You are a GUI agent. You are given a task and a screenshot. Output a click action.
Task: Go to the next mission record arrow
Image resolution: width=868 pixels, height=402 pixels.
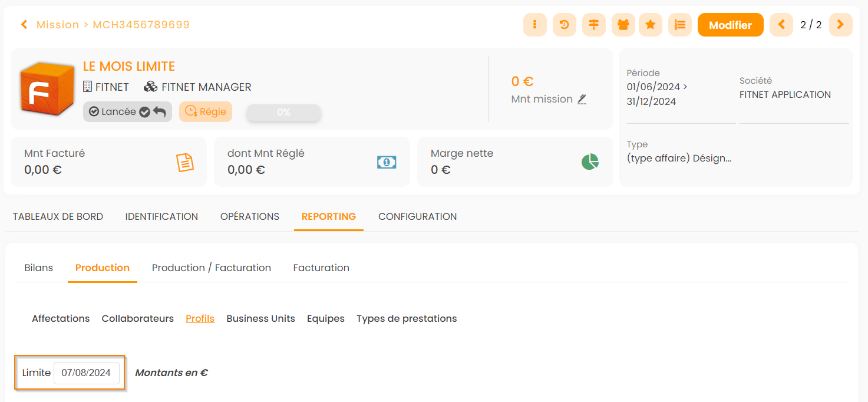840,25
